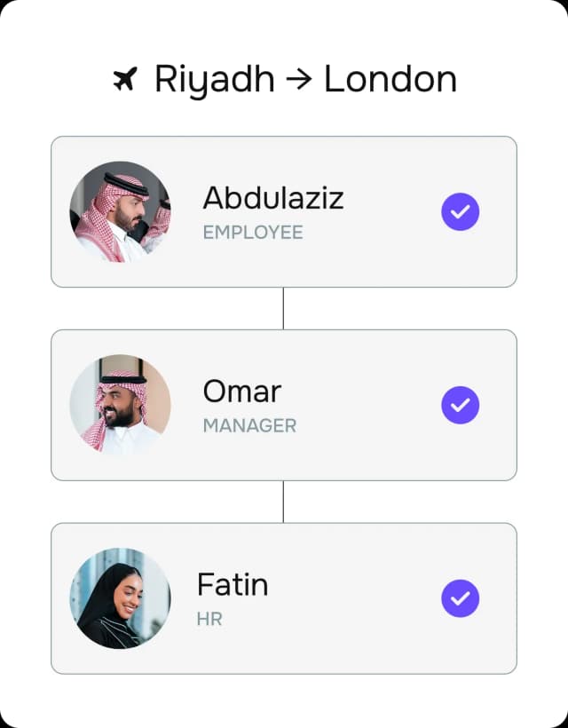The image size is (568, 728).
Task: Click the arrow between Riyadh and London
Action: pos(299,80)
